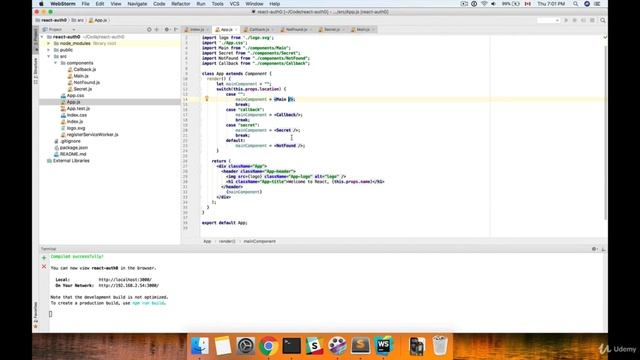
Task: Click the mainComponent breadcrumb below editor
Action: [x=260, y=241]
